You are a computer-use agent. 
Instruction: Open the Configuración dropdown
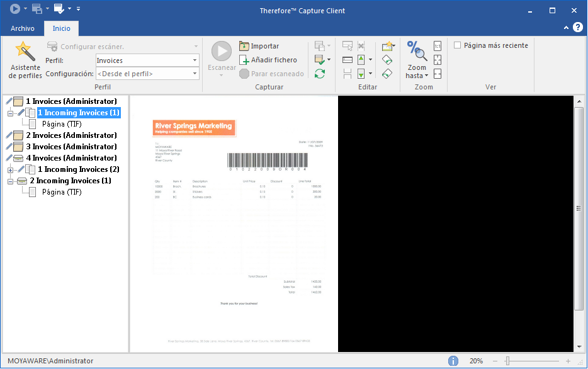(x=147, y=74)
